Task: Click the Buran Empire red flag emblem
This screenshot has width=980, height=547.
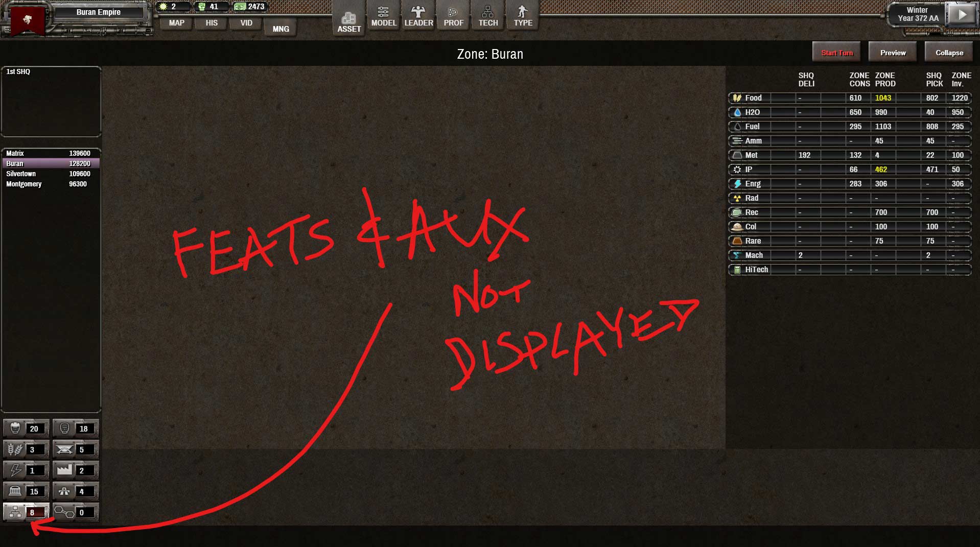Action: [x=28, y=20]
